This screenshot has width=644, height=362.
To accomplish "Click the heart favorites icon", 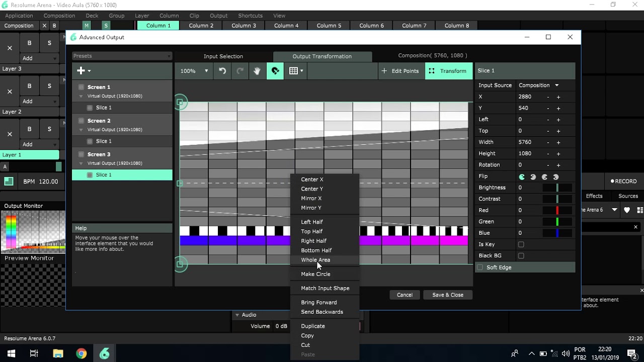I will pos(627,210).
